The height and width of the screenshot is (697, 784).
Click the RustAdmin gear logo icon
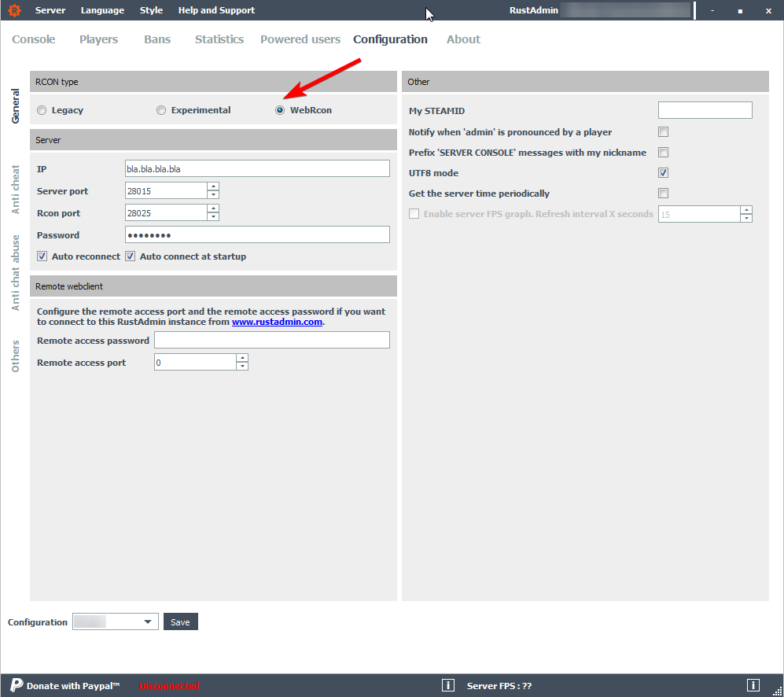13,10
